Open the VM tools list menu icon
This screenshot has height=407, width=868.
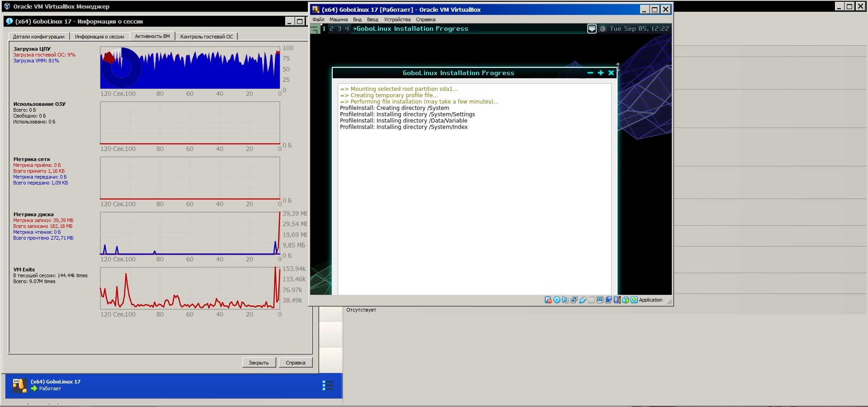coord(328,385)
